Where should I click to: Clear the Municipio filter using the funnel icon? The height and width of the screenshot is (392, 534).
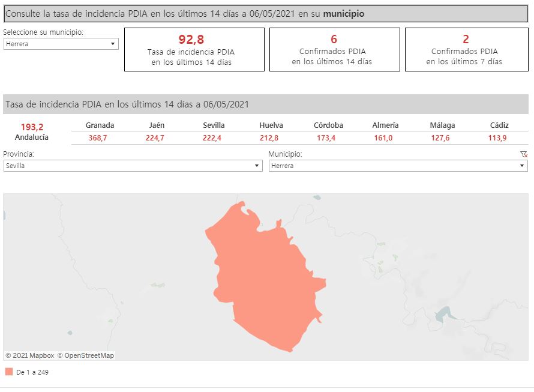pos(524,154)
